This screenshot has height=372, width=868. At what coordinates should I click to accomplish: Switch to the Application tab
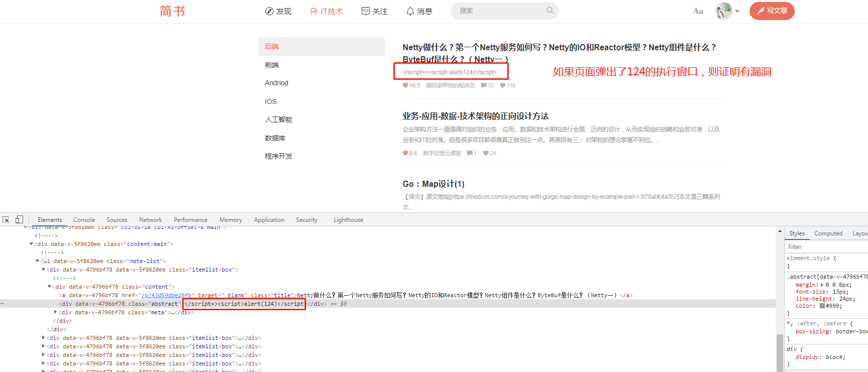(269, 220)
